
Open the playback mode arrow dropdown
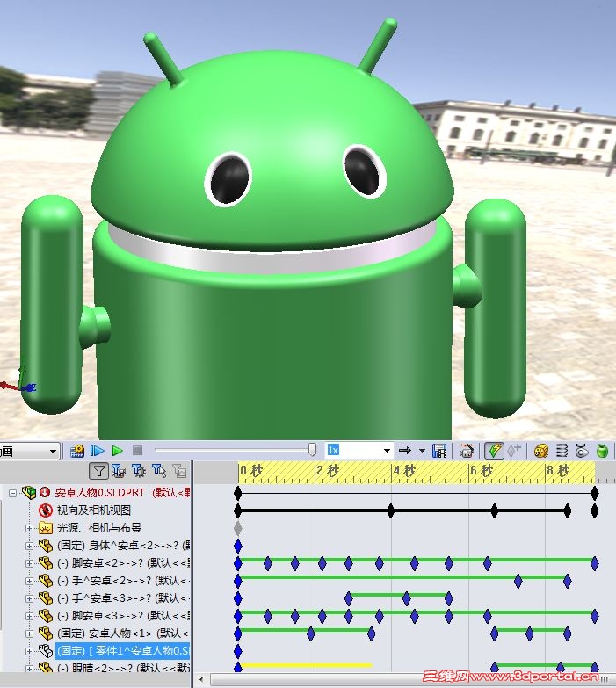coord(422,451)
